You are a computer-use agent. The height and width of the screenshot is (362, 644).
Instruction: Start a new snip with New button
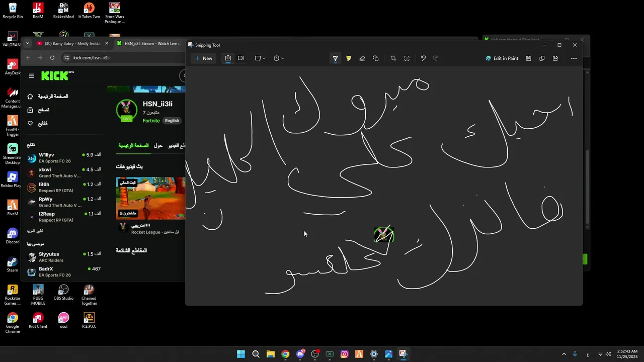click(x=204, y=58)
